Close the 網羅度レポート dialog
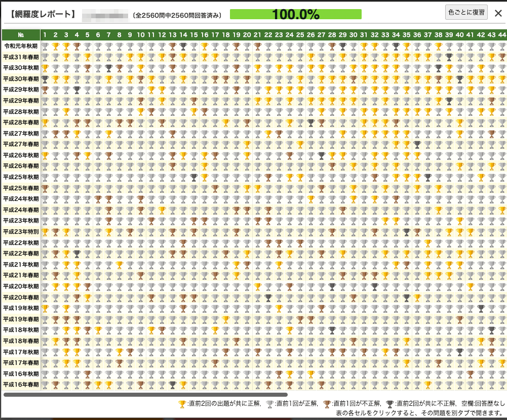This screenshot has height=420, width=507. click(x=498, y=14)
